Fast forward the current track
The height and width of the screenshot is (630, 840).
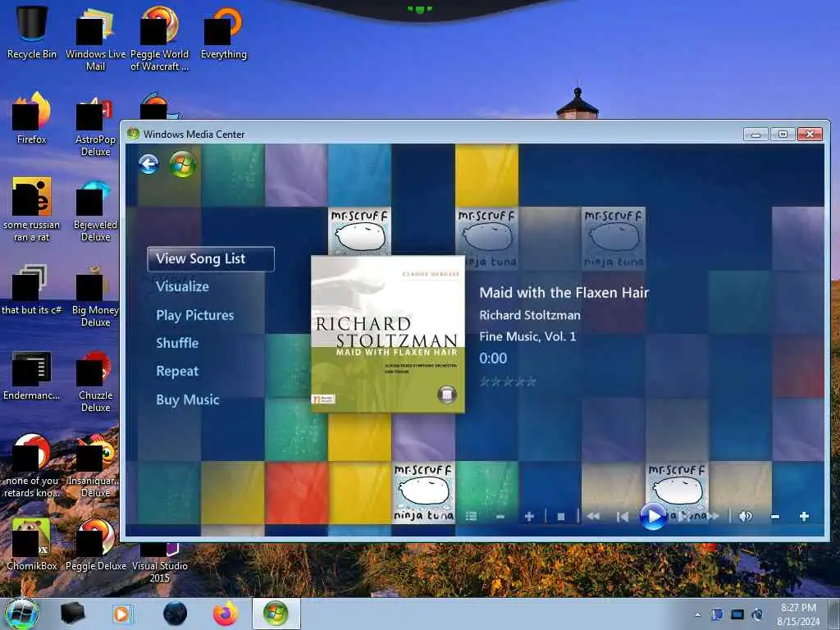coord(713,517)
